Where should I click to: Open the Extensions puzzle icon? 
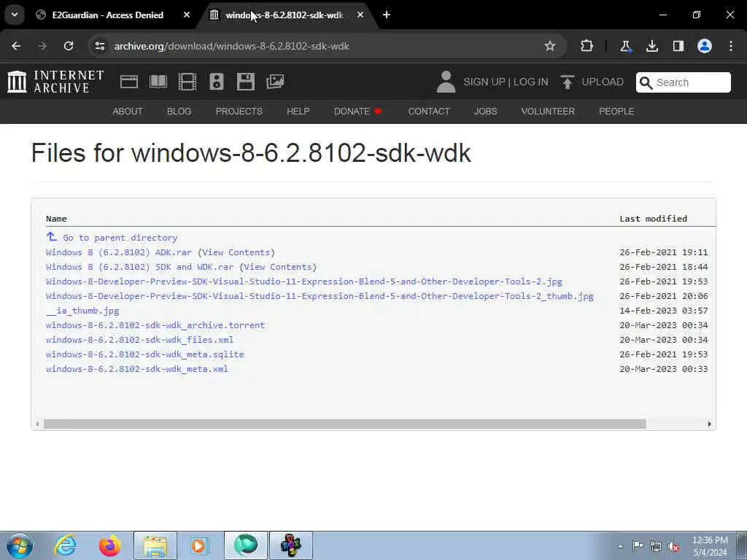click(587, 46)
